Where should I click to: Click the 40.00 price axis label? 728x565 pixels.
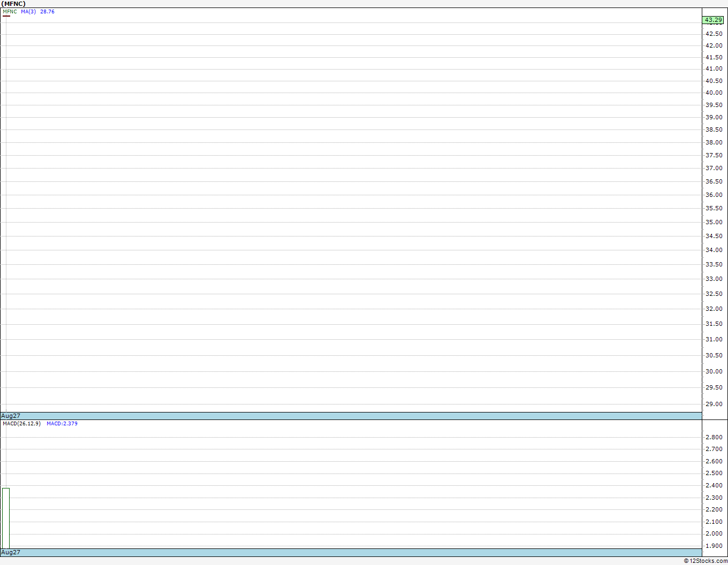coord(714,93)
